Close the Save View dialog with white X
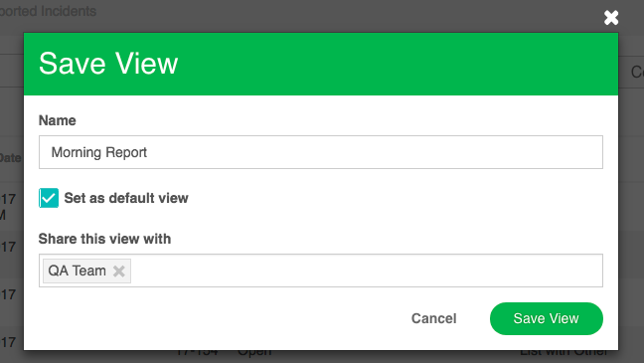Screen dimensions: 644x363 click(611, 18)
